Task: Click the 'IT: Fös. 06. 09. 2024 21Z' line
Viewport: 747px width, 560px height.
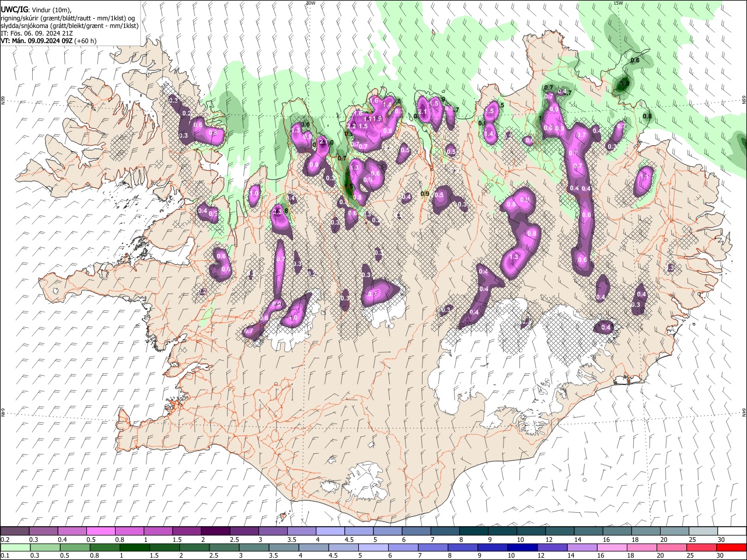Action: (x=37, y=33)
